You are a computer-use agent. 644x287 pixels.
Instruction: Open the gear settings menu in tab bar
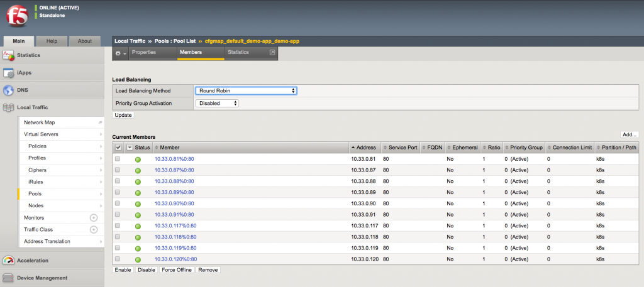tap(119, 53)
